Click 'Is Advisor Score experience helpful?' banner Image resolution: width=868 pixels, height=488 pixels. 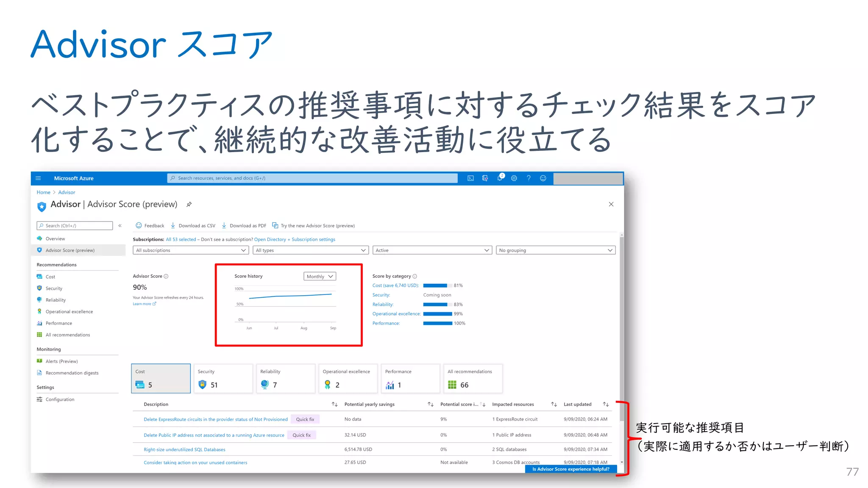571,469
